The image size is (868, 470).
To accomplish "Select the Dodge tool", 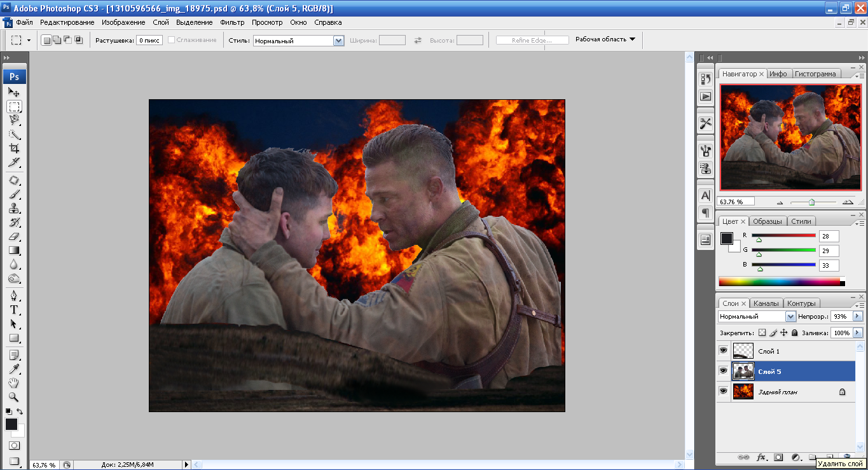I will click(x=14, y=279).
